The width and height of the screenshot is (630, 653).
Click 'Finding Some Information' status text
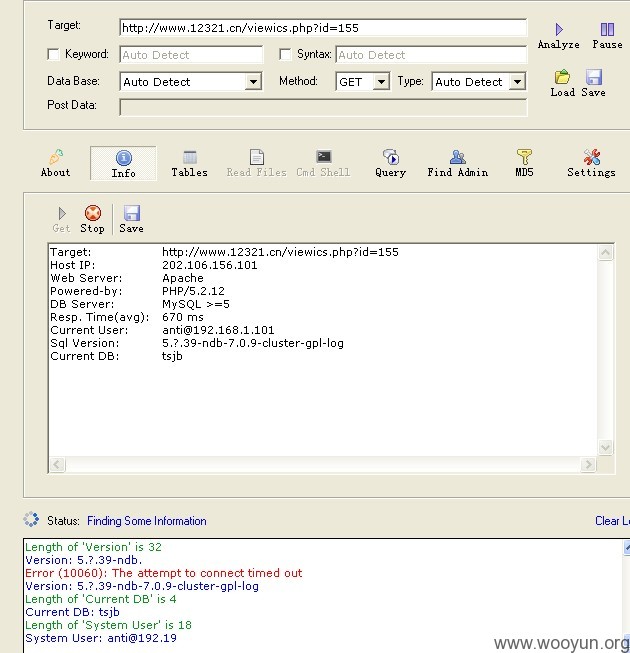147,521
